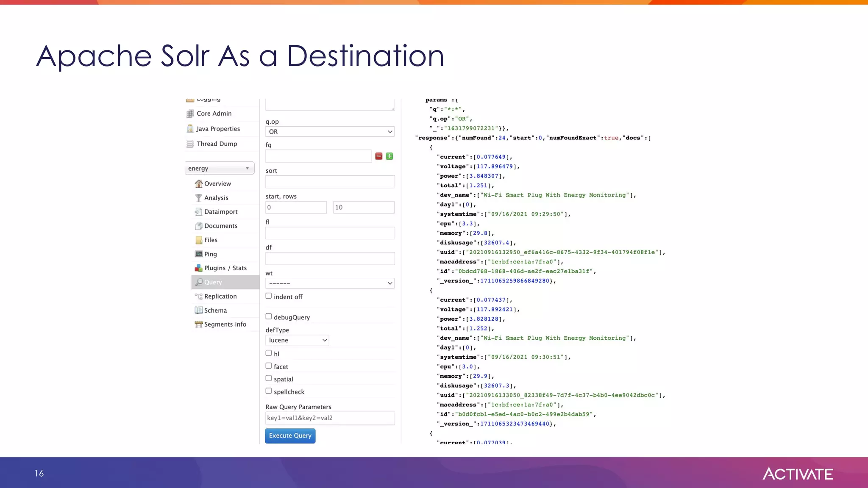Click the Schema book icon
Screen dimensions: 868x488
[198, 311]
